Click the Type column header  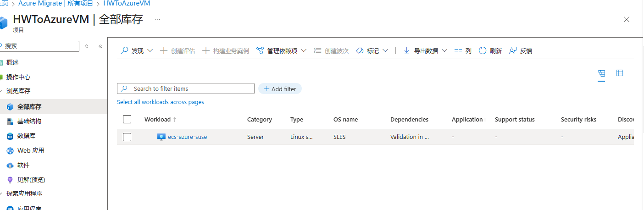click(x=297, y=120)
